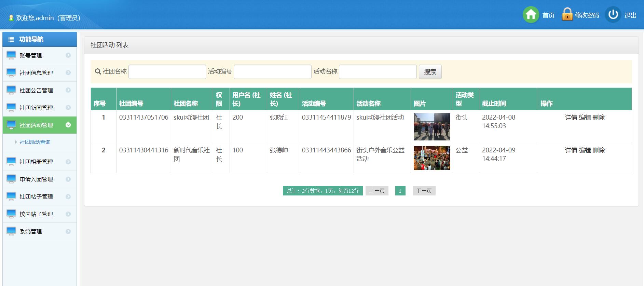
Task: Open the skui动漫社团活动 thumbnail image
Action: [x=432, y=127]
